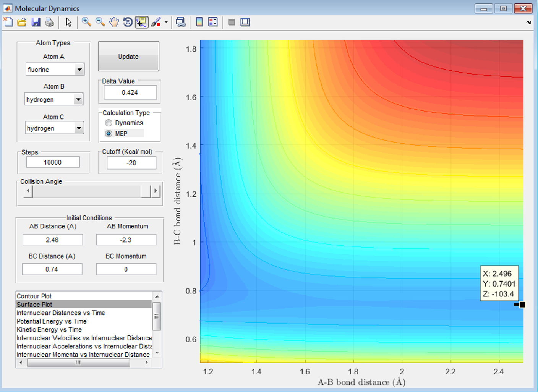
Task: Select Potential Energy vs Time list entry
Action: (52, 321)
